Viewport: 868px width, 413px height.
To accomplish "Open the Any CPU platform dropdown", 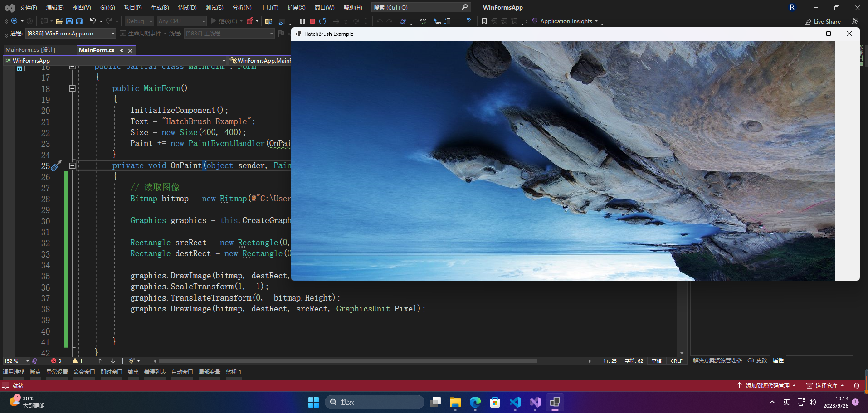I will [x=181, y=21].
